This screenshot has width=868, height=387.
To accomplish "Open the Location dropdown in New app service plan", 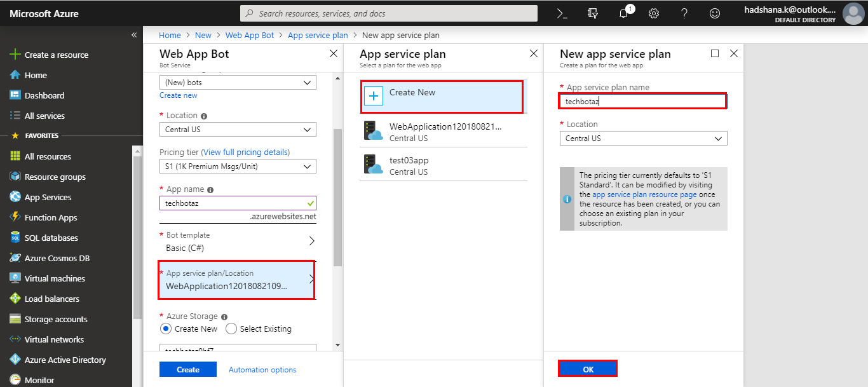I will coord(644,139).
